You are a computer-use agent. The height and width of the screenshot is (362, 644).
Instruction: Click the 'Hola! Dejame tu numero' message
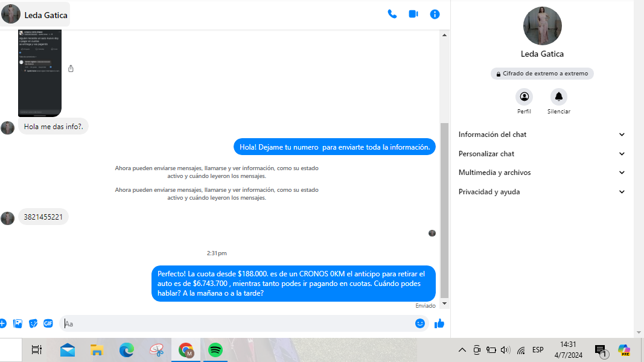pos(335,147)
